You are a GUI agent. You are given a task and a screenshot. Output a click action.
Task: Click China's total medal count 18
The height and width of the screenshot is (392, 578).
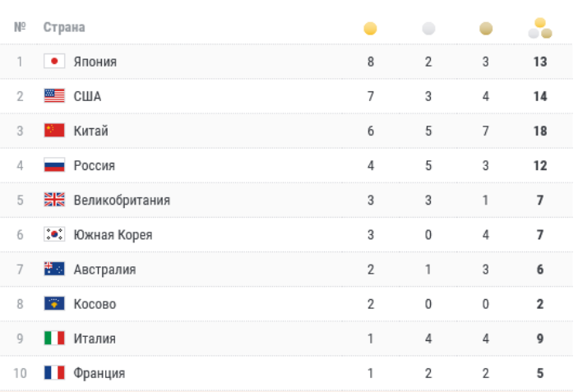coord(540,131)
